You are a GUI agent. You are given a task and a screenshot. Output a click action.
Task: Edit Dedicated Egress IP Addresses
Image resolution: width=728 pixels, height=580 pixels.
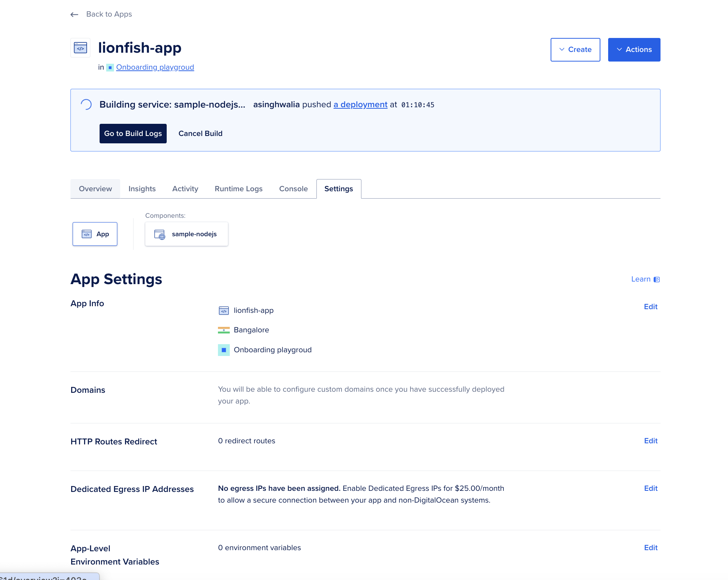651,488
